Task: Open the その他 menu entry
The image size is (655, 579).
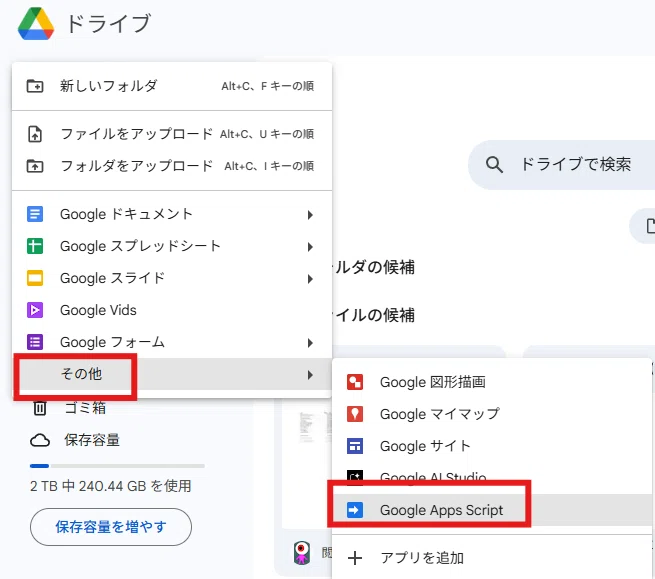Action: [x=172, y=374]
